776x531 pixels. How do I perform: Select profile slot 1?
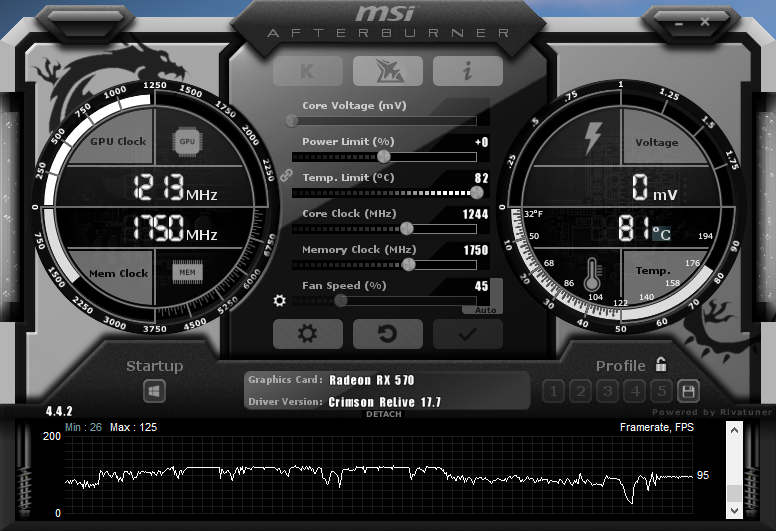coord(553,391)
